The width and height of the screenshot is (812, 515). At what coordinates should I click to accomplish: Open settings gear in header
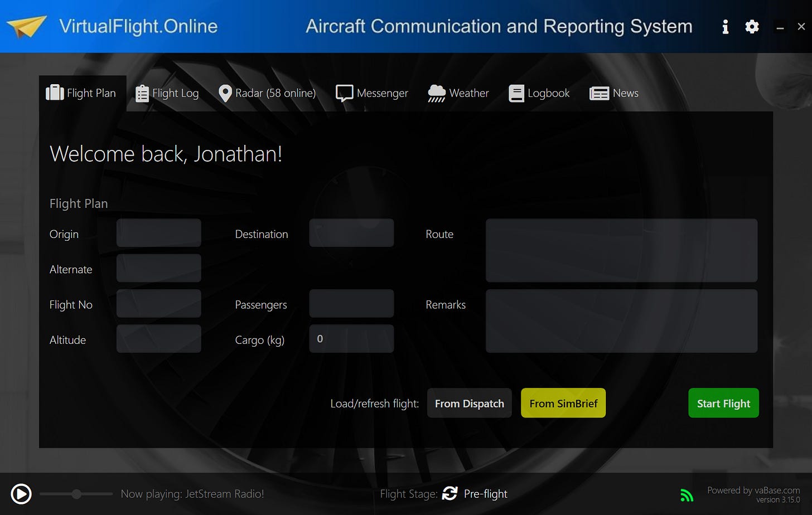(x=752, y=27)
